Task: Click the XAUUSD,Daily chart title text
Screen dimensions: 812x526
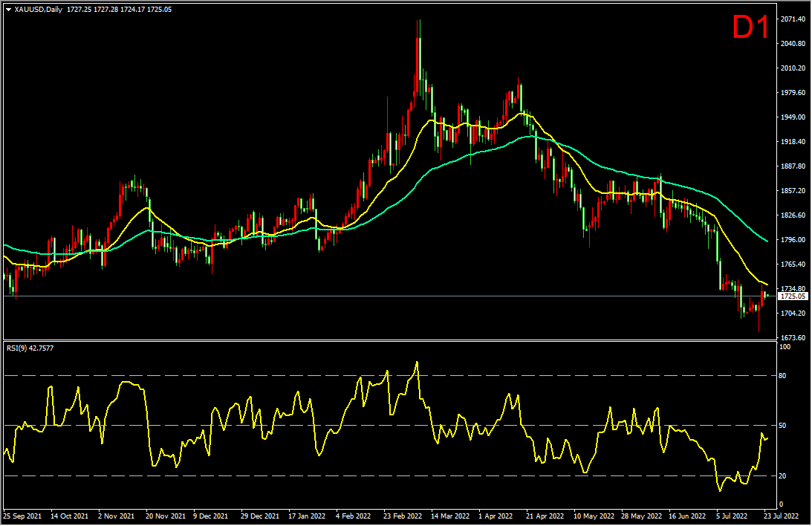Action: click(x=39, y=10)
